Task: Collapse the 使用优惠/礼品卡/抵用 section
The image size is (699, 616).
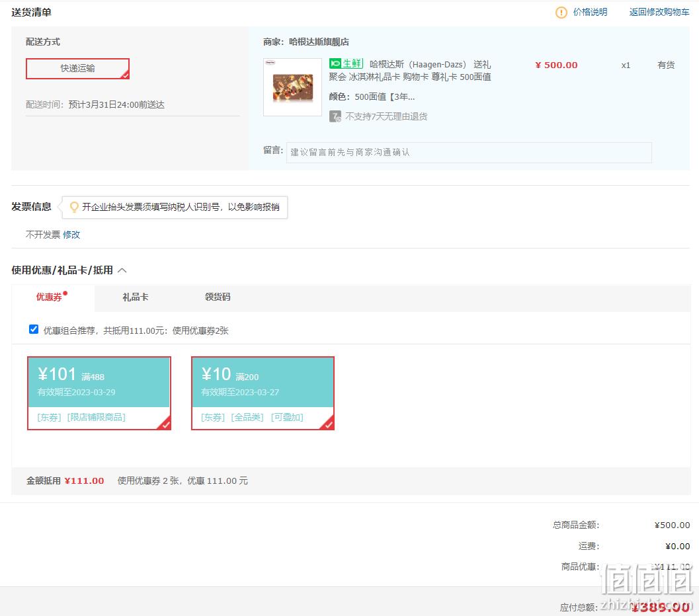Action: (122, 270)
